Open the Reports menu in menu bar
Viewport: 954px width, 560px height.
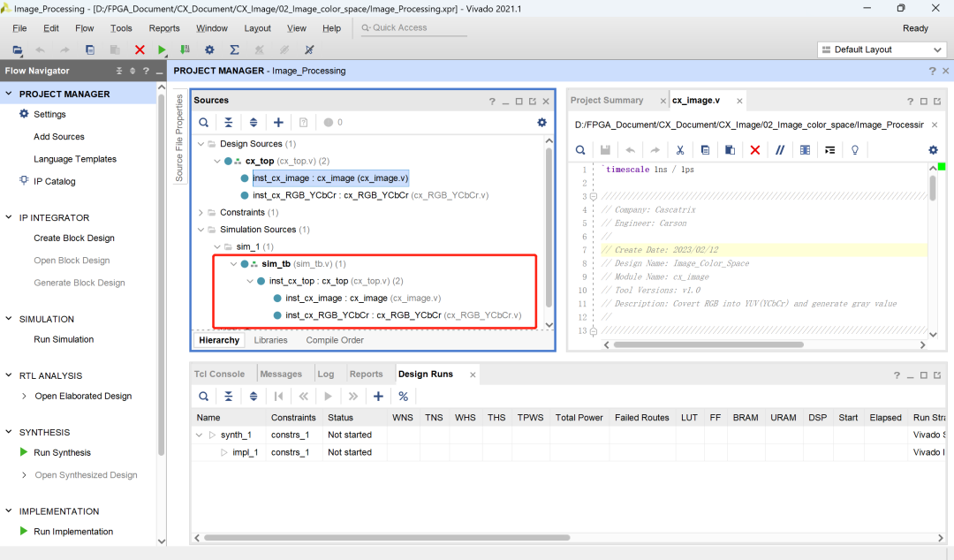(x=164, y=28)
